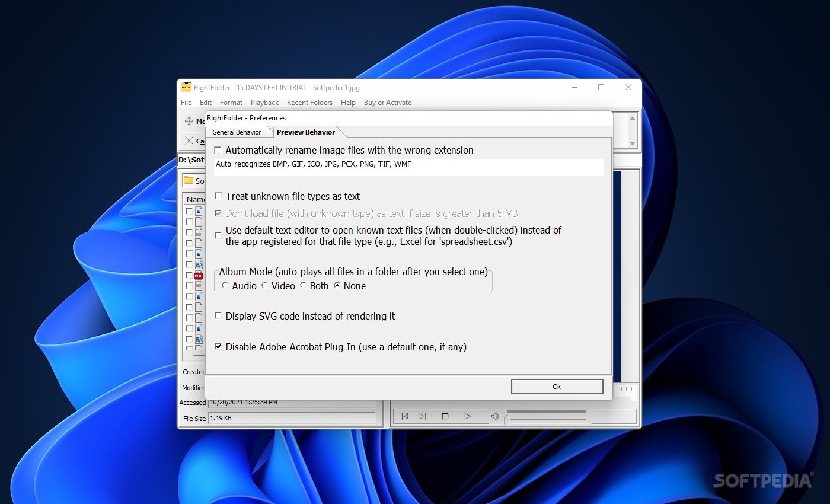Viewport: 830px width, 504px height.
Task: Confirm preferences with the Ok button
Action: coord(557,387)
